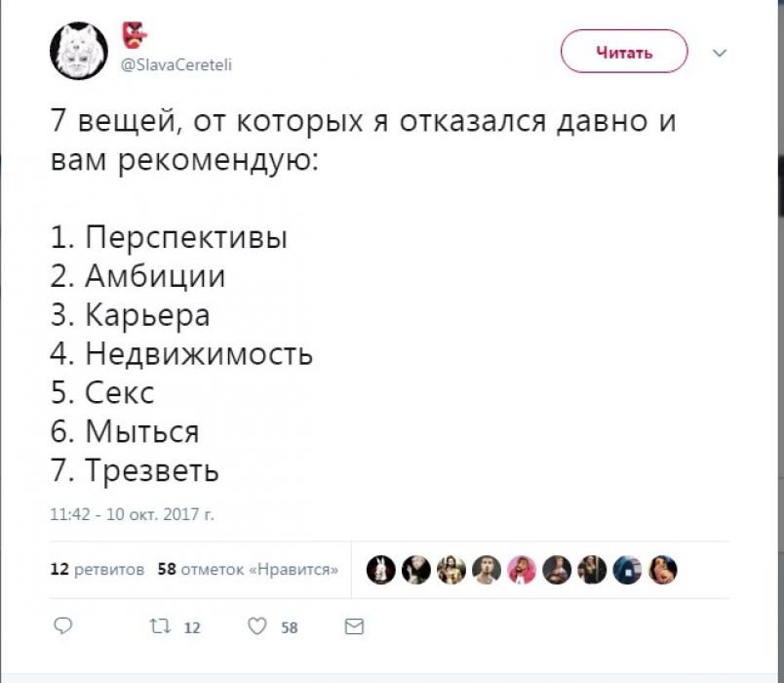Retweet this tweet via the retweet icon
Viewport: 784px width, 683px height.
pos(159,625)
